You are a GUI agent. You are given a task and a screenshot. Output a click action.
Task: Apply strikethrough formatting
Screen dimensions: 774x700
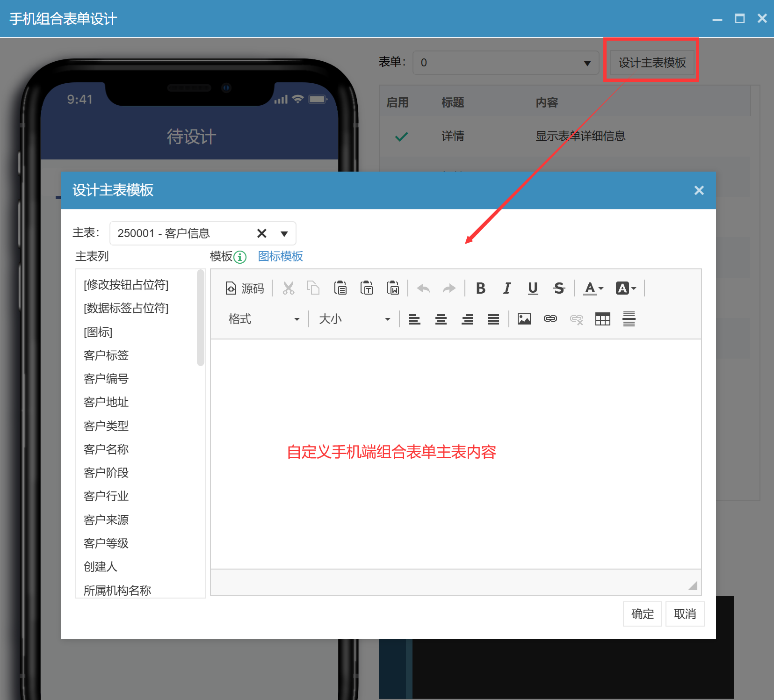(x=559, y=289)
